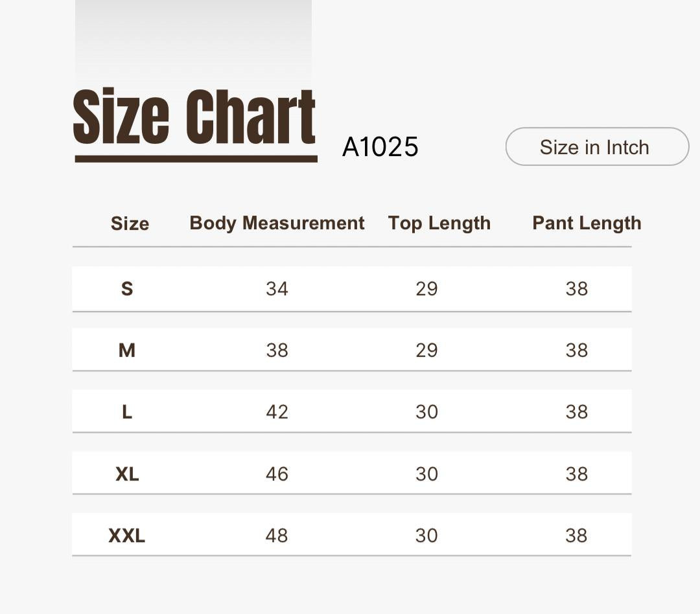The image size is (700, 614).
Task: Select the Size Chart heading
Action: [194, 117]
